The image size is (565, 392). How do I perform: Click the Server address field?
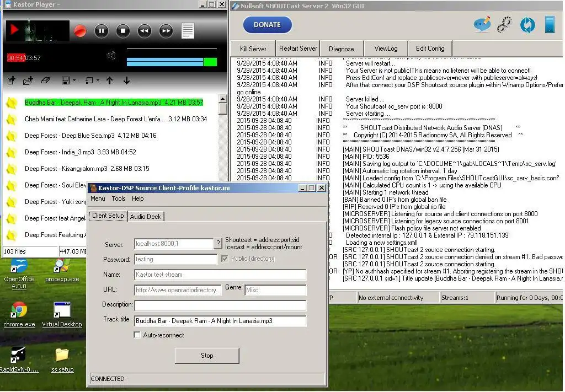tap(174, 244)
